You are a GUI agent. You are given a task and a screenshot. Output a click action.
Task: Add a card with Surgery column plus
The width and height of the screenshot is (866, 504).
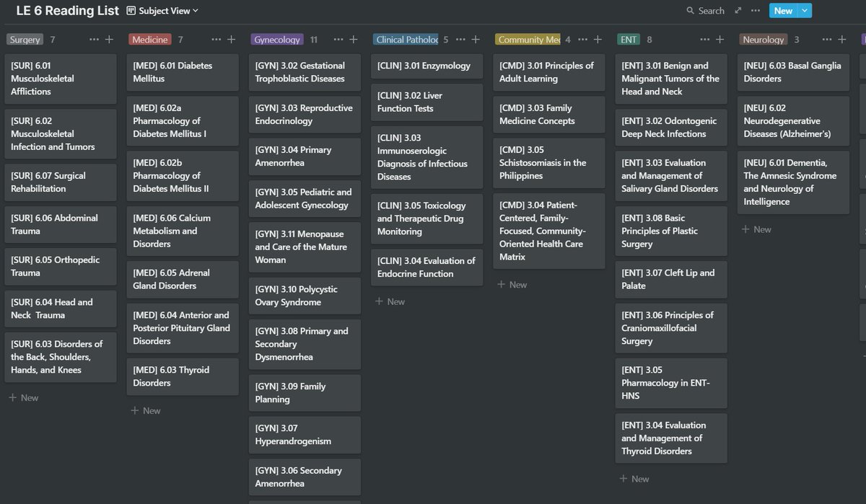pyautogui.click(x=109, y=40)
